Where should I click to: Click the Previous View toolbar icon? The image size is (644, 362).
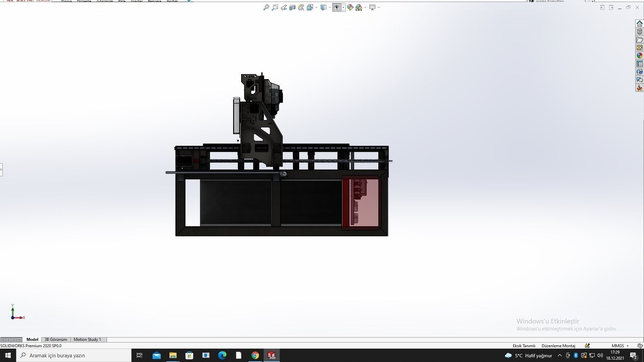coord(284,7)
